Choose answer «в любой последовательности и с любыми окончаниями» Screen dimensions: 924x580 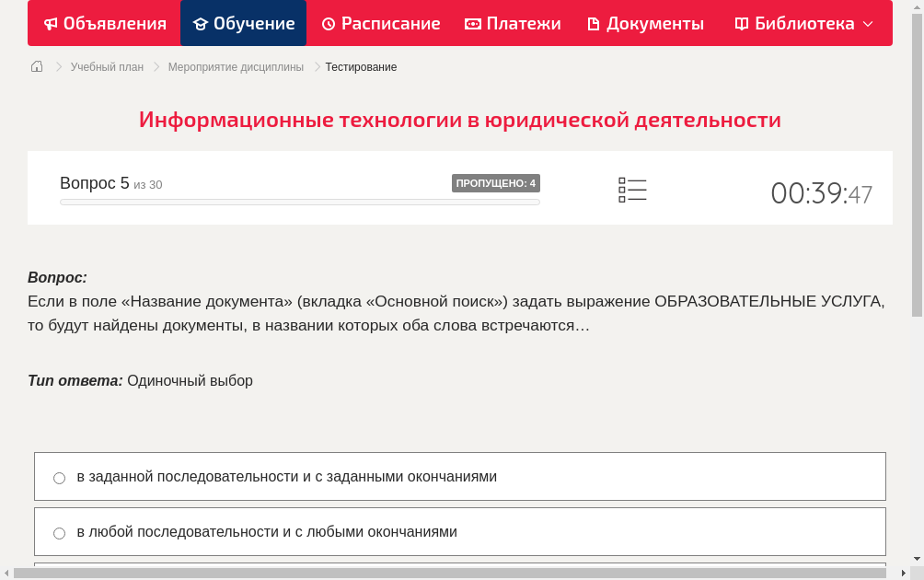(x=267, y=531)
